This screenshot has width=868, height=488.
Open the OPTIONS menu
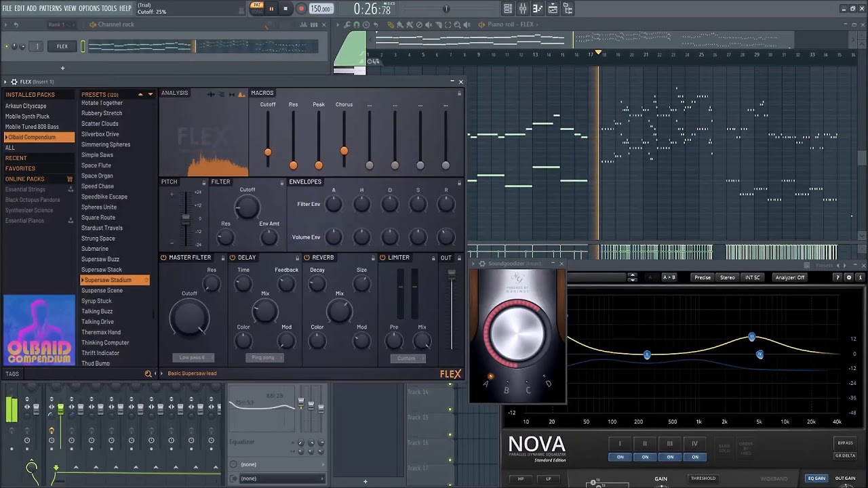(89, 8)
